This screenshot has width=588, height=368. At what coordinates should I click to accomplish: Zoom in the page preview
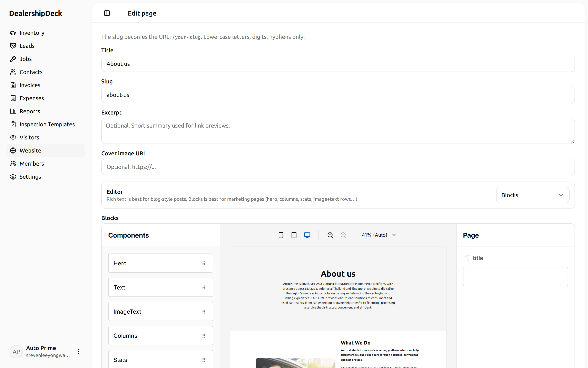coord(343,235)
